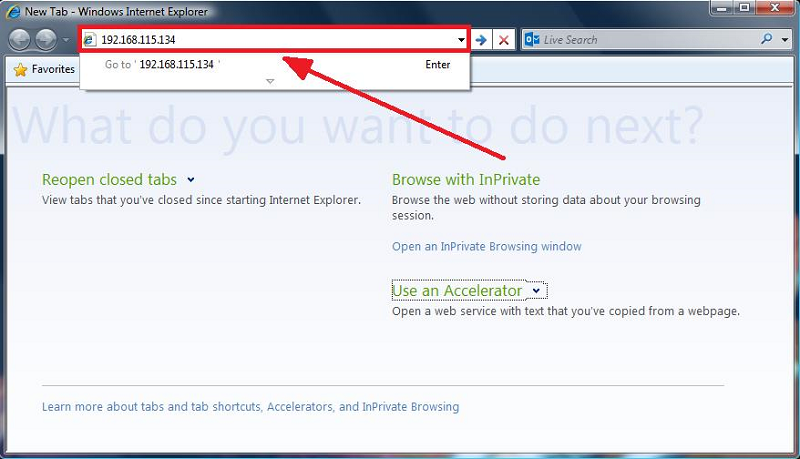Click the search magnifier icon
The image size is (800, 459).
[x=766, y=39]
